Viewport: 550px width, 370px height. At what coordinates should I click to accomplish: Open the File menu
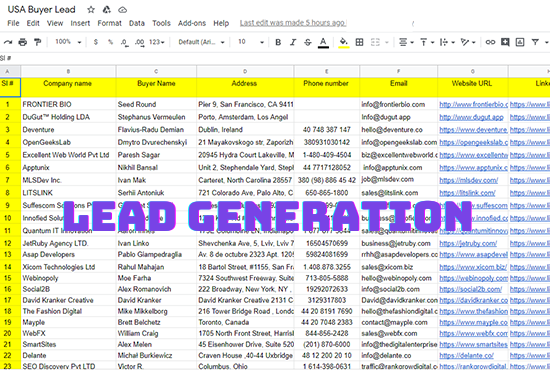pos(13,23)
